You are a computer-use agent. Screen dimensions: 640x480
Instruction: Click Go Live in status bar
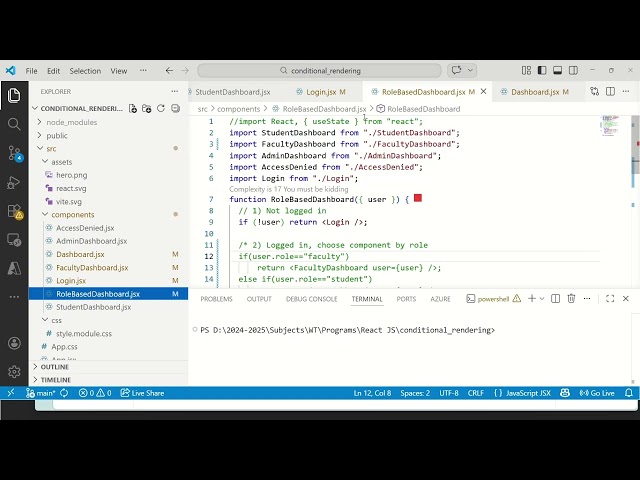pyautogui.click(x=597, y=393)
